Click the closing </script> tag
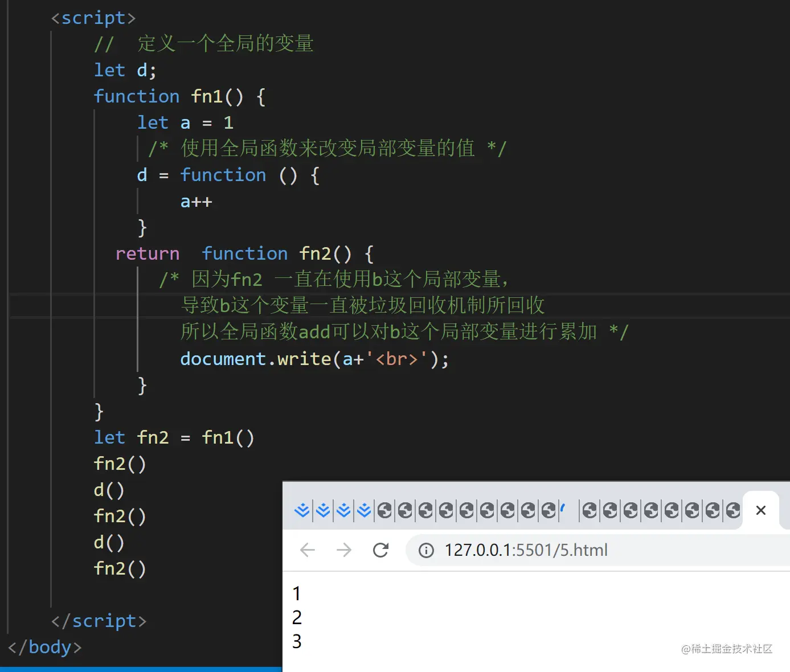The width and height of the screenshot is (790, 672). [99, 621]
